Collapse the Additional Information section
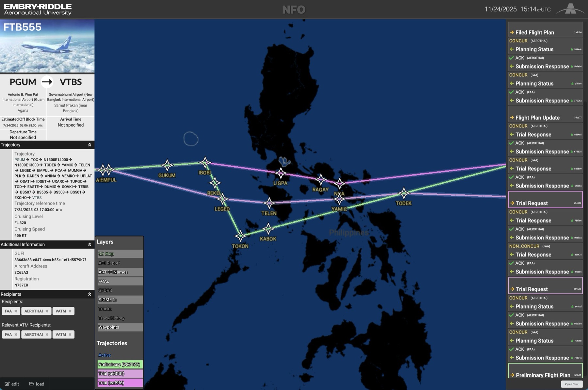The height and width of the screenshot is (390, 588). [90, 244]
